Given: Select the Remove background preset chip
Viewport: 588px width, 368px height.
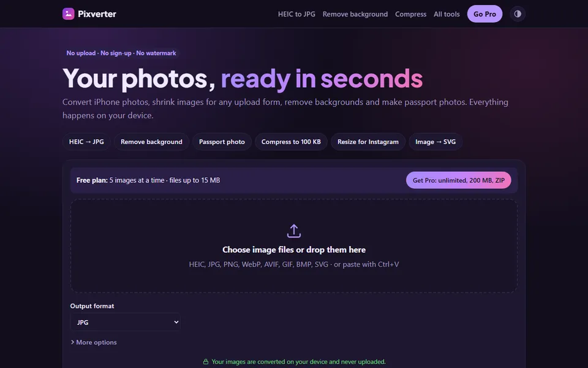Looking at the screenshot, I should [151, 142].
